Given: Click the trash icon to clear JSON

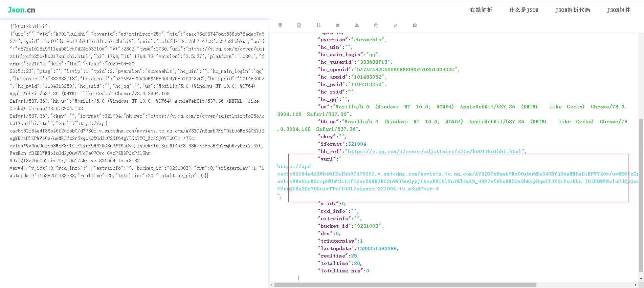Looking at the screenshot, I should [338, 25].
